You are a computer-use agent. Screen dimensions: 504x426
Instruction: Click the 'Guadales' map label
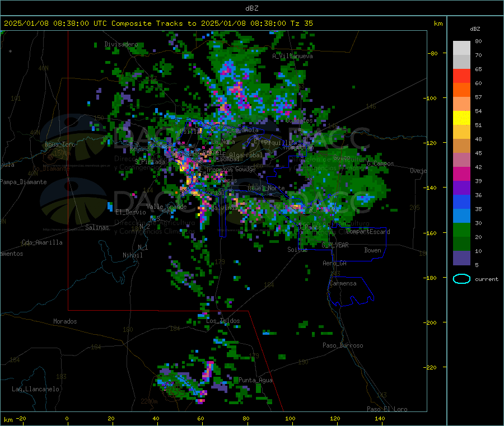click(x=299, y=120)
